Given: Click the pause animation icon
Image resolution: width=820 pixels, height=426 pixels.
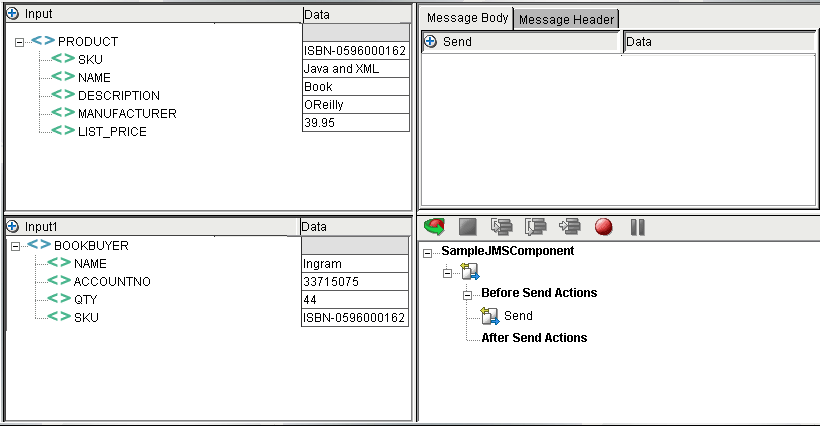Looking at the screenshot, I should coord(637,227).
